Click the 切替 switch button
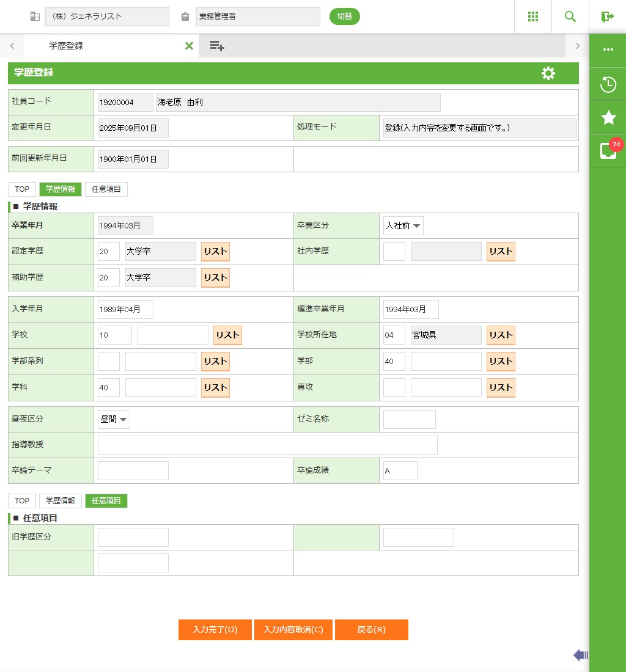The image size is (626, 672). click(x=344, y=16)
